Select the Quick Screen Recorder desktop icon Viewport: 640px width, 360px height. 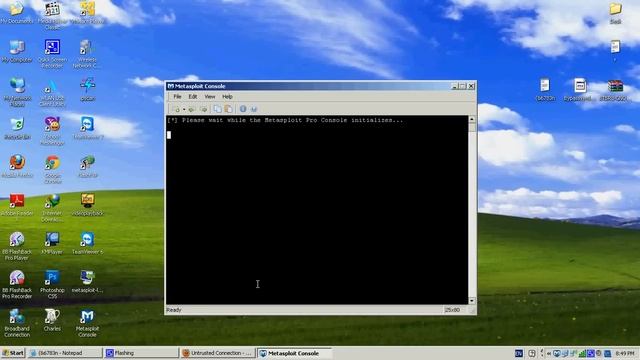pos(52,53)
